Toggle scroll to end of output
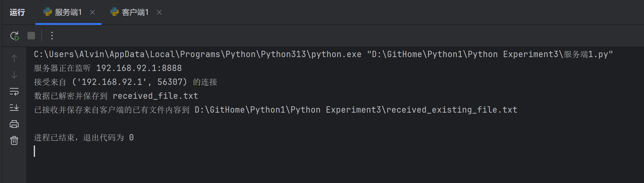Image resolution: width=644 pixels, height=183 pixels. [x=14, y=108]
